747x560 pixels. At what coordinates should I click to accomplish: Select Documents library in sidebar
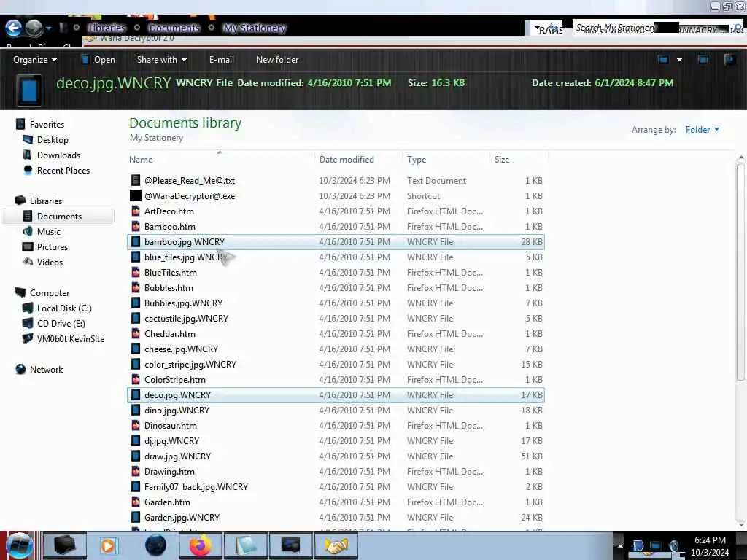[59, 216]
